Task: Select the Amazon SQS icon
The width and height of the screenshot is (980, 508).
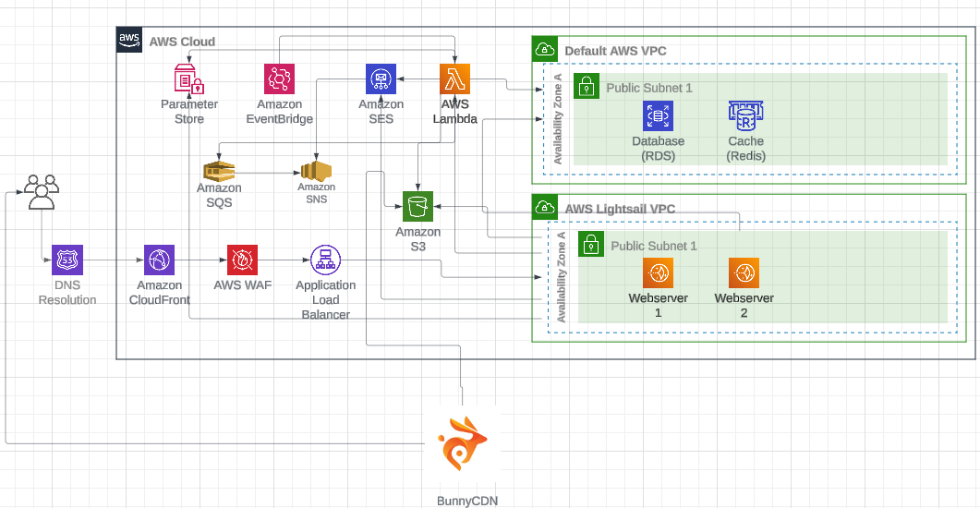Action: 220,170
